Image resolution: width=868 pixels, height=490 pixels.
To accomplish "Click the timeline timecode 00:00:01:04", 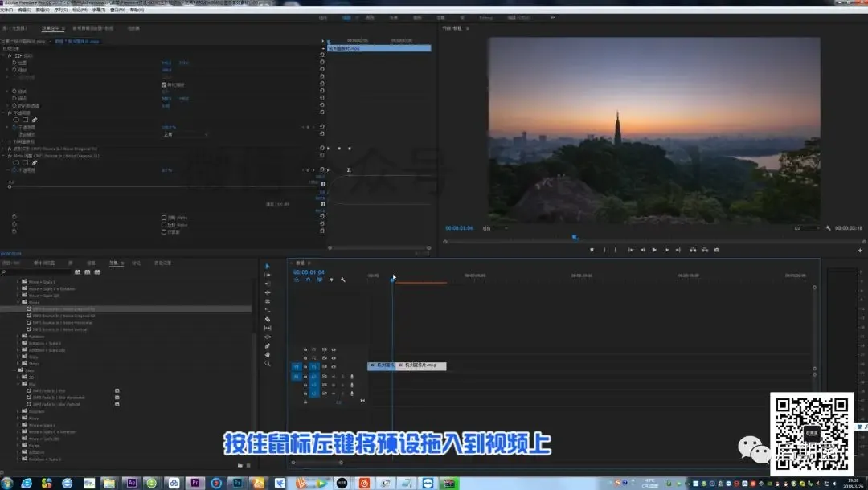I will pyautogui.click(x=309, y=272).
